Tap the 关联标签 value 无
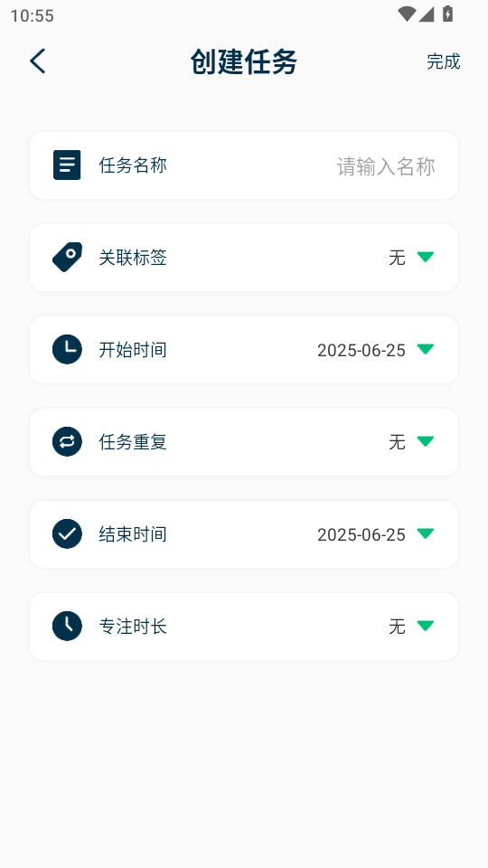This screenshot has height=868, width=488. 398,258
